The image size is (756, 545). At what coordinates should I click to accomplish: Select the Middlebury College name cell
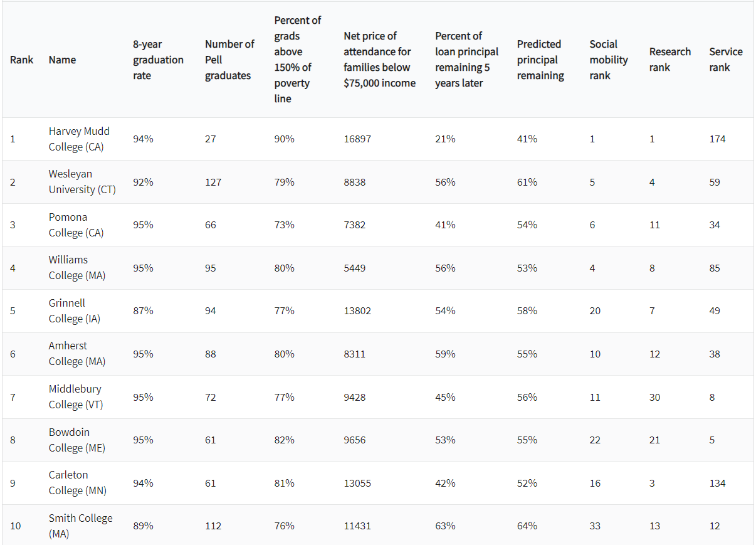(76, 397)
